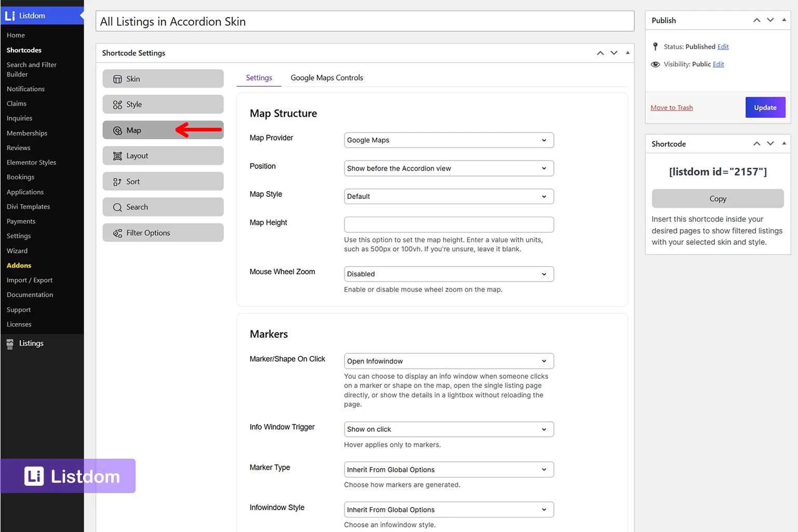Open Addons menu item

19,265
